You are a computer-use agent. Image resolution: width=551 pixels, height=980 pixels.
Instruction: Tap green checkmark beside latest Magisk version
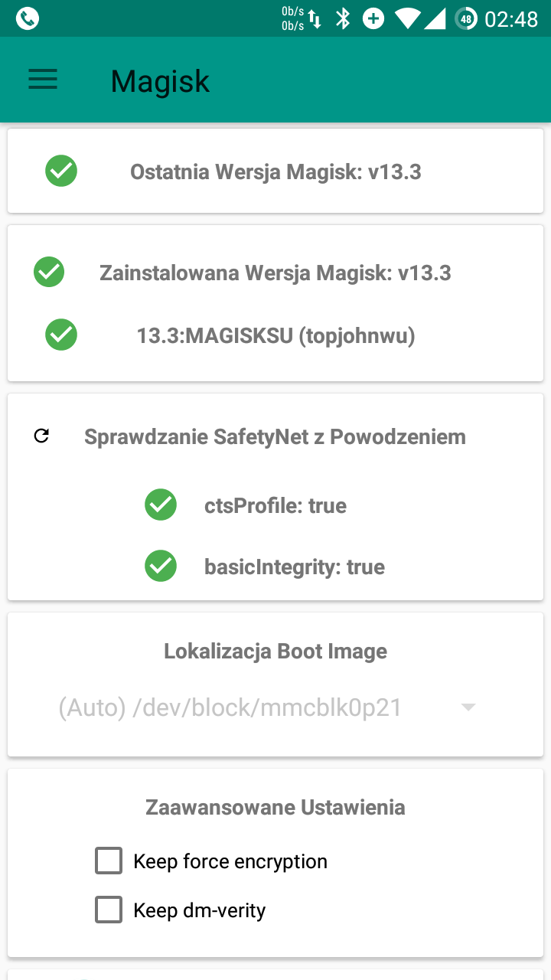61,171
